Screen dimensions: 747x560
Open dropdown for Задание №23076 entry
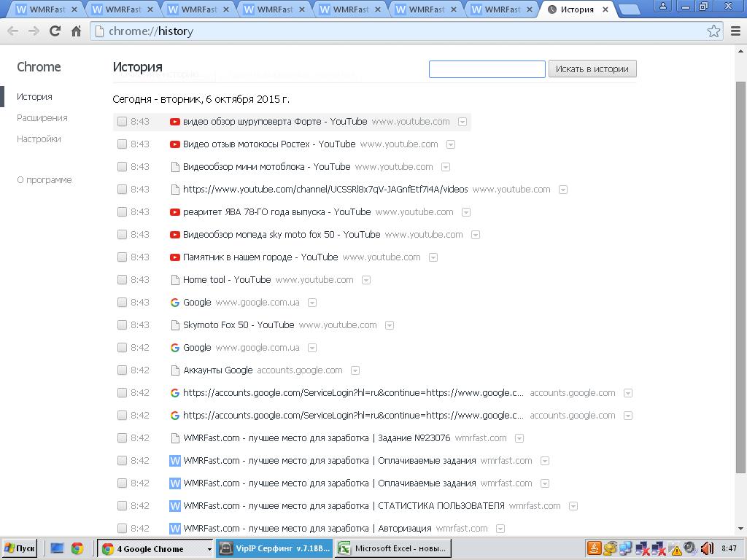pos(519,438)
